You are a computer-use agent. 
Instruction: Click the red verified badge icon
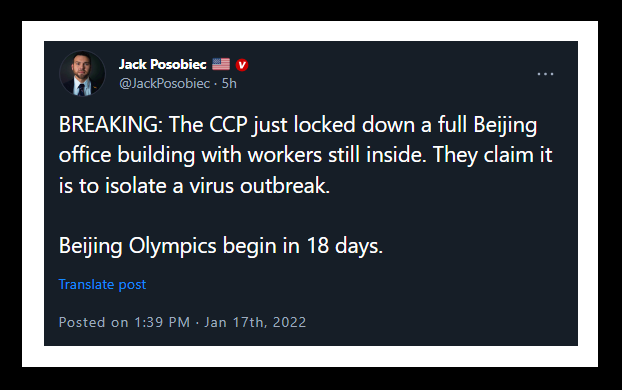[x=242, y=65]
